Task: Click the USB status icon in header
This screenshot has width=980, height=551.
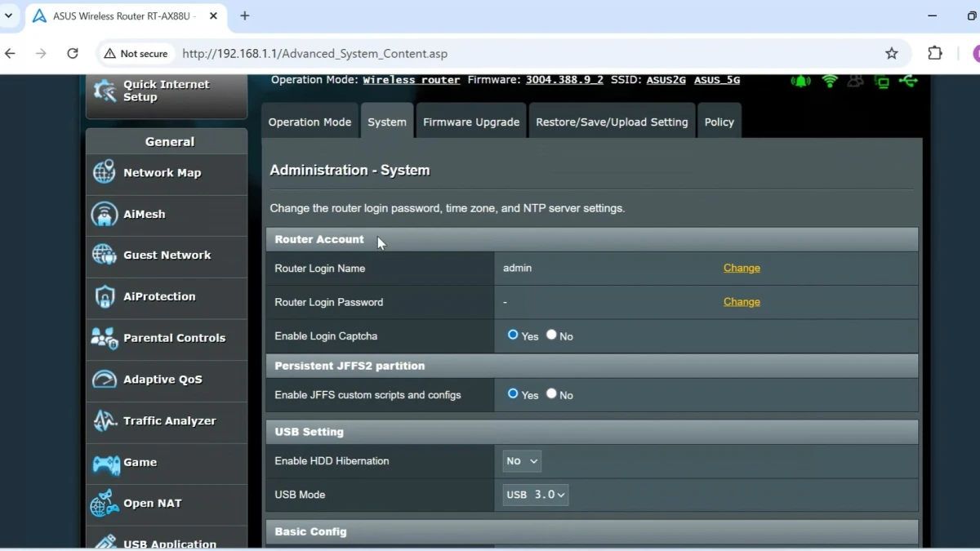Action: 908,81
